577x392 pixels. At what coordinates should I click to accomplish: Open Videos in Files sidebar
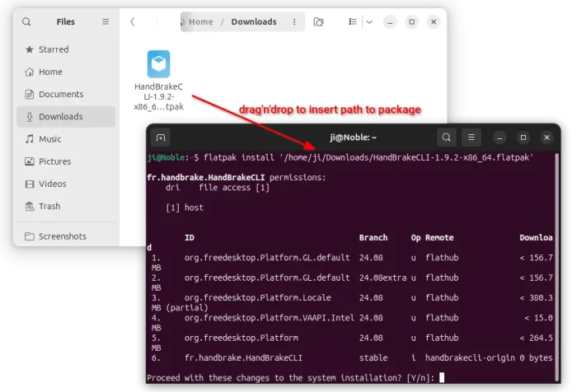coord(66,184)
